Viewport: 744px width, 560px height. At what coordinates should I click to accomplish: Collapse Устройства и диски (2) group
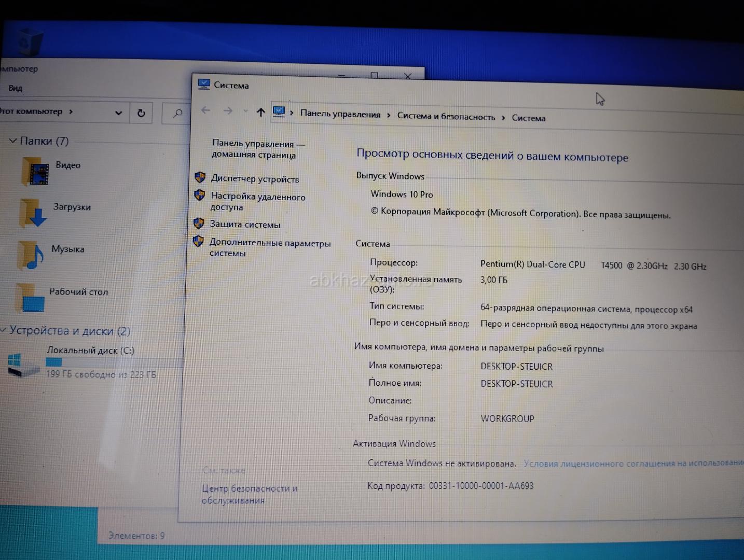click(4, 329)
